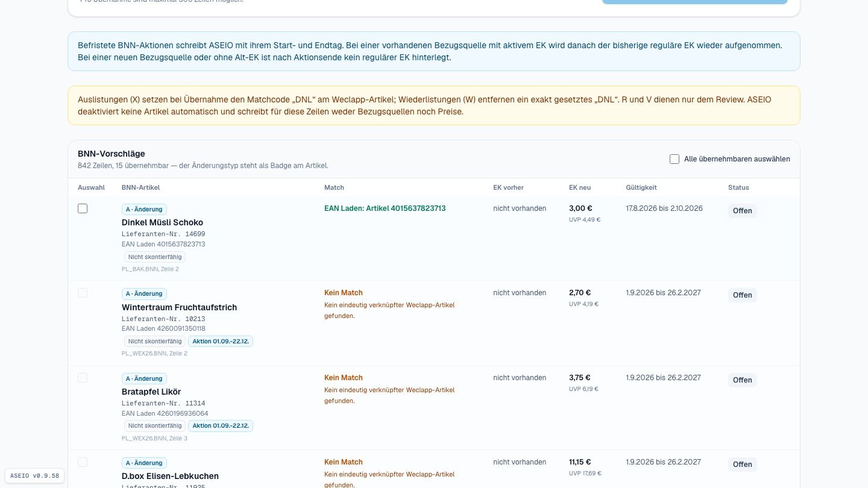
Task: Click the Auswahl column header
Action: (x=91, y=187)
